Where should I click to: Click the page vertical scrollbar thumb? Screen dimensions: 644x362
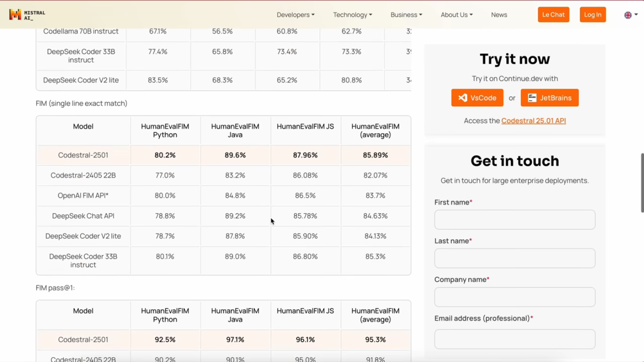click(x=642, y=183)
